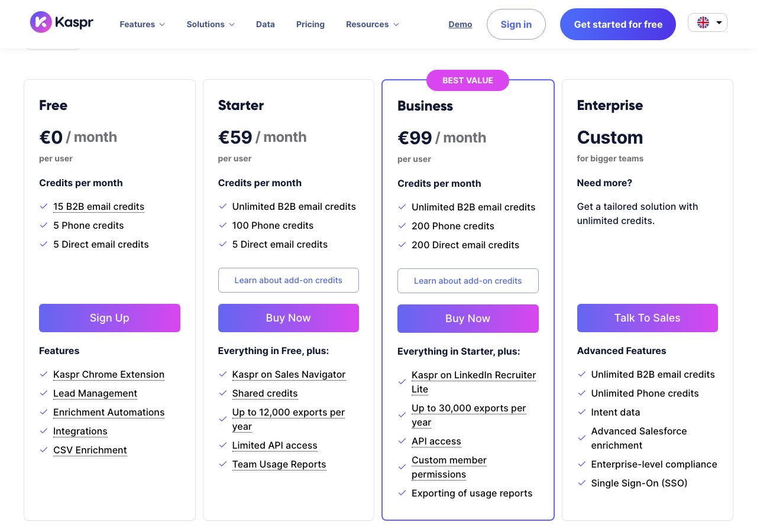
Task: Click Lead Management feature
Action: click(x=95, y=393)
